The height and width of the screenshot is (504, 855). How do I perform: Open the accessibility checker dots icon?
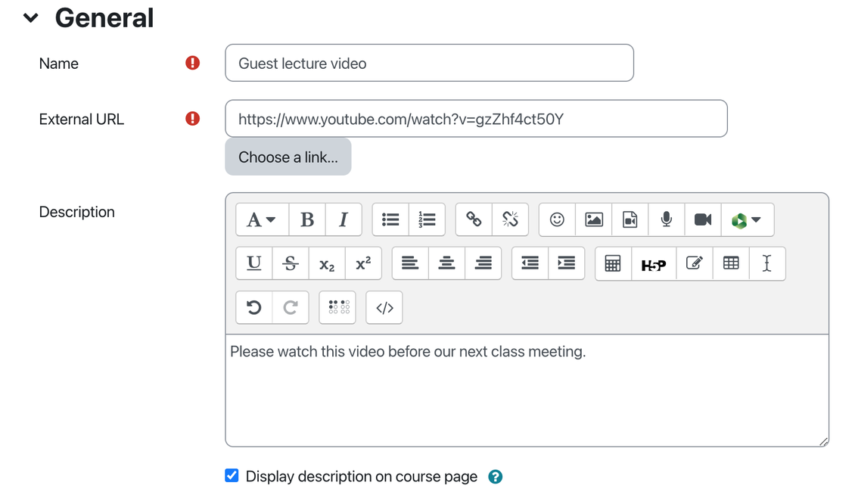337,308
